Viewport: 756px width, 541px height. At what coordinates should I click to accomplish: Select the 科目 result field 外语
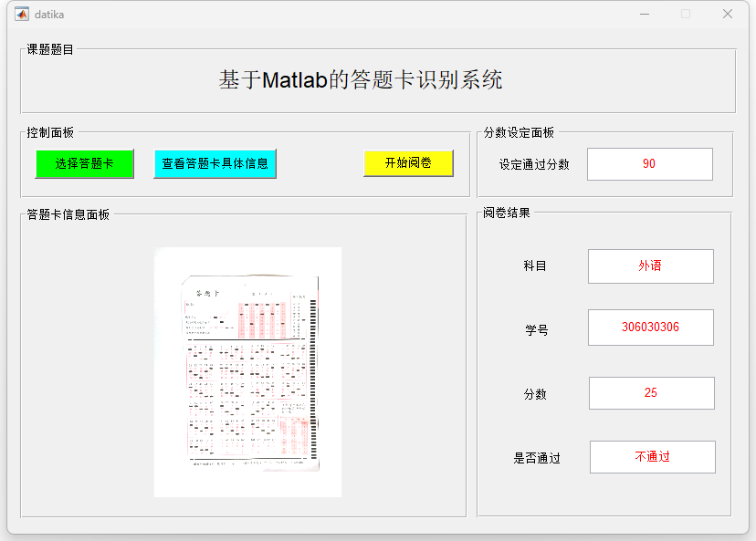point(650,265)
